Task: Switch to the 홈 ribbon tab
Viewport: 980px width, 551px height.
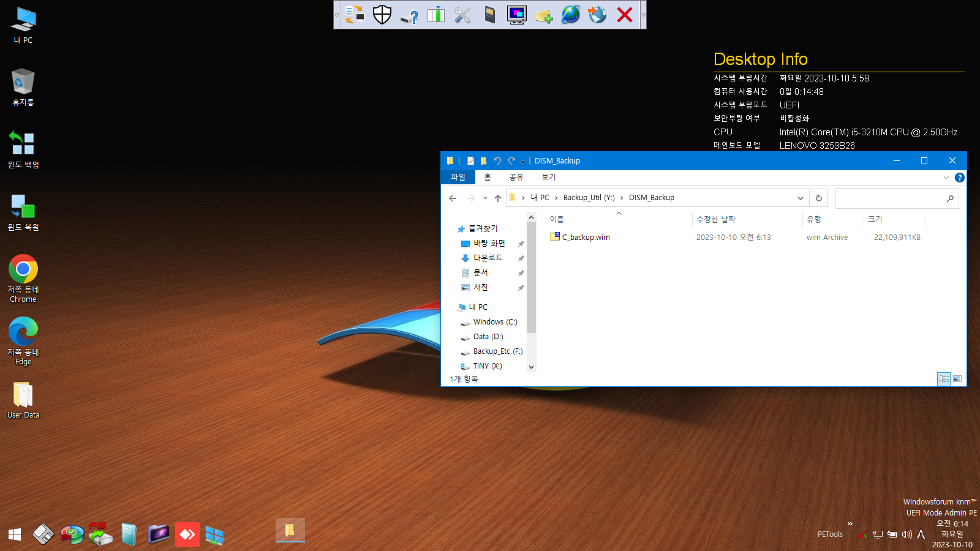Action: [488, 177]
